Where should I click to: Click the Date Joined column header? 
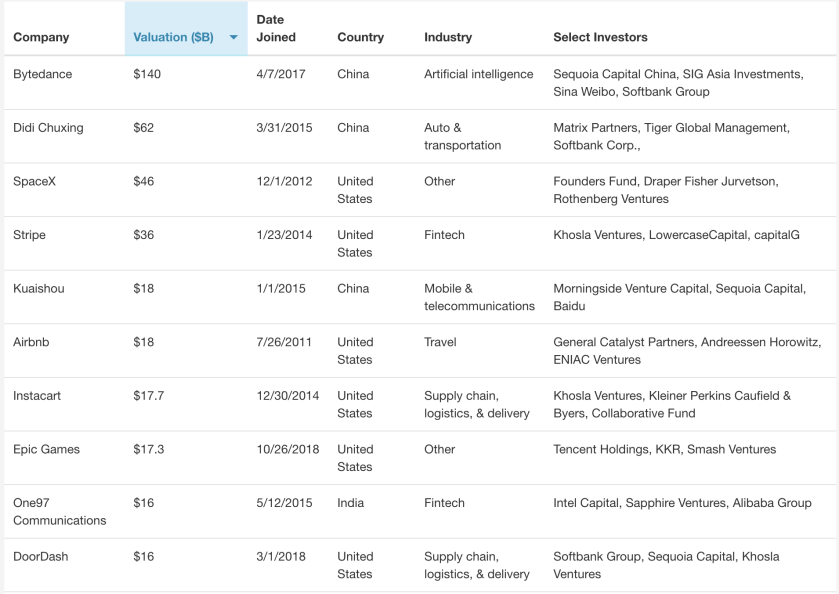(276, 28)
